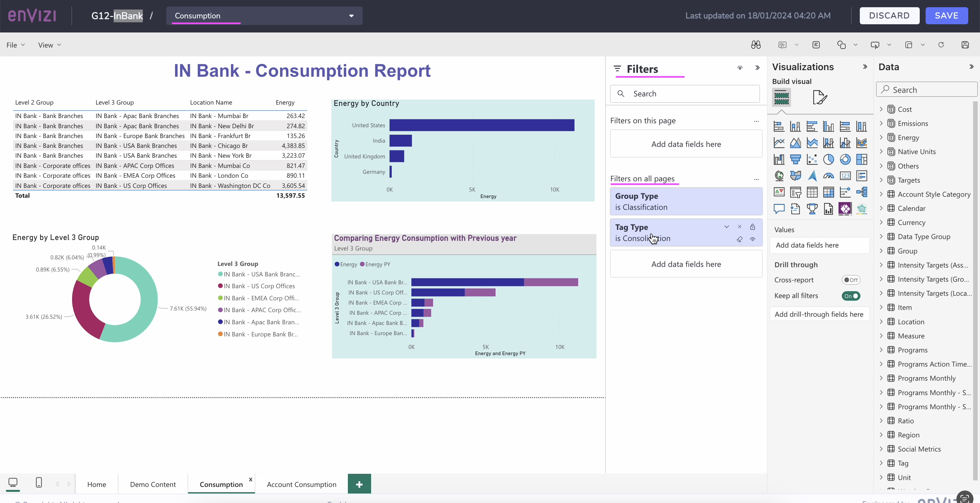Turn off Keep all filters toggle

coord(851,296)
